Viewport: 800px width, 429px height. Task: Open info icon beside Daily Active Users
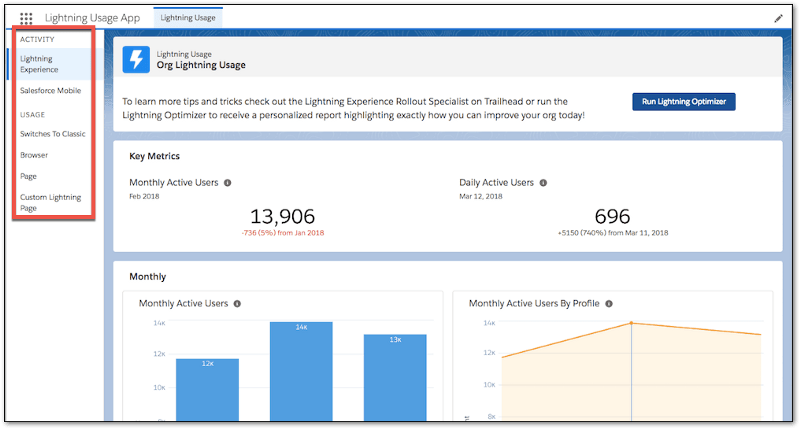coord(543,183)
